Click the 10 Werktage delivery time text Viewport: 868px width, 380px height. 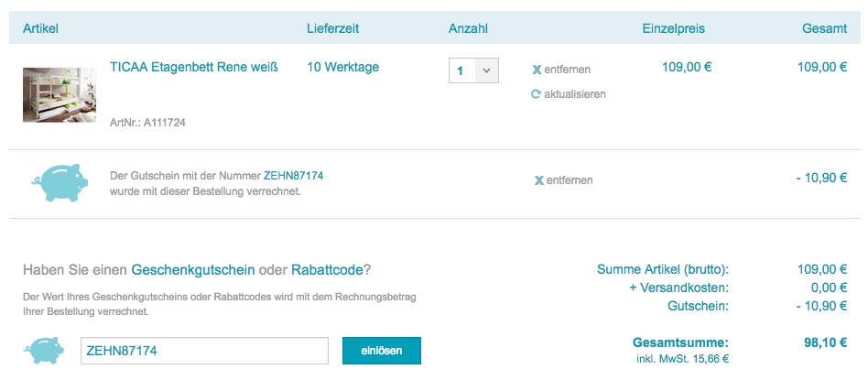pos(342,67)
